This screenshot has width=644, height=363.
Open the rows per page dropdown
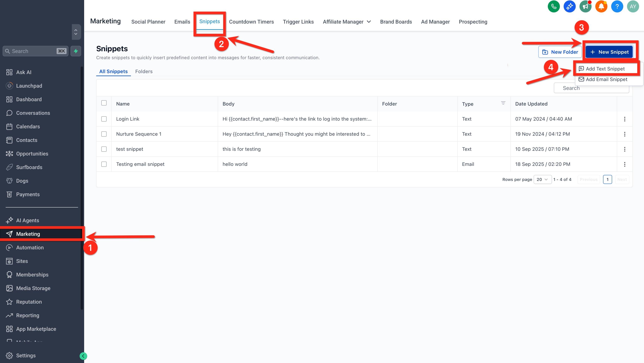pyautogui.click(x=542, y=179)
